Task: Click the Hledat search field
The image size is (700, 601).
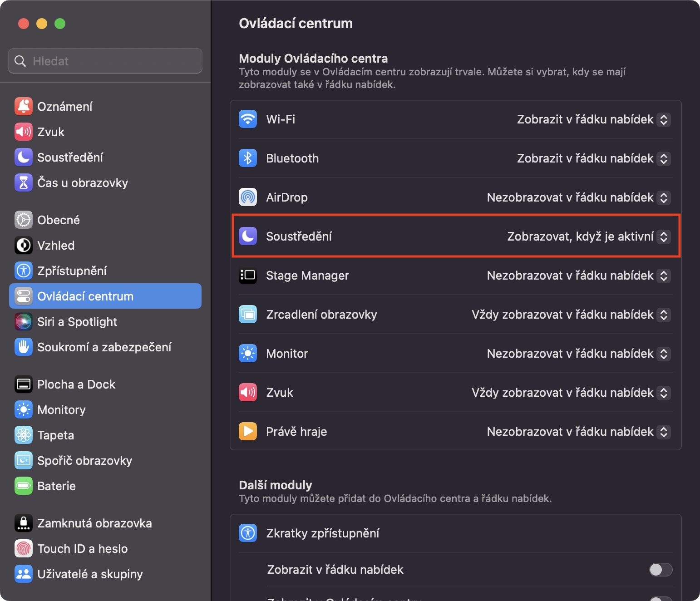Action: 105,61
